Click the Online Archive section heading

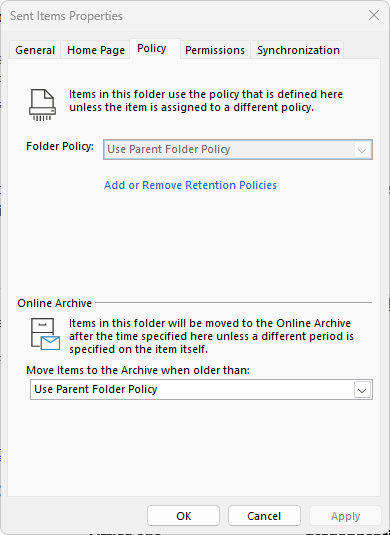pyautogui.click(x=55, y=303)
